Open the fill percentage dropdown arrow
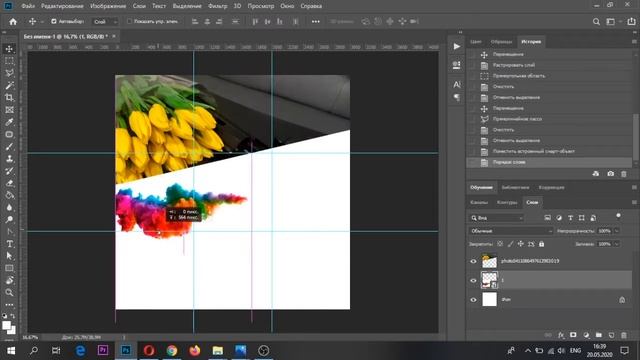The image size is (640, 360). point(617,244)
